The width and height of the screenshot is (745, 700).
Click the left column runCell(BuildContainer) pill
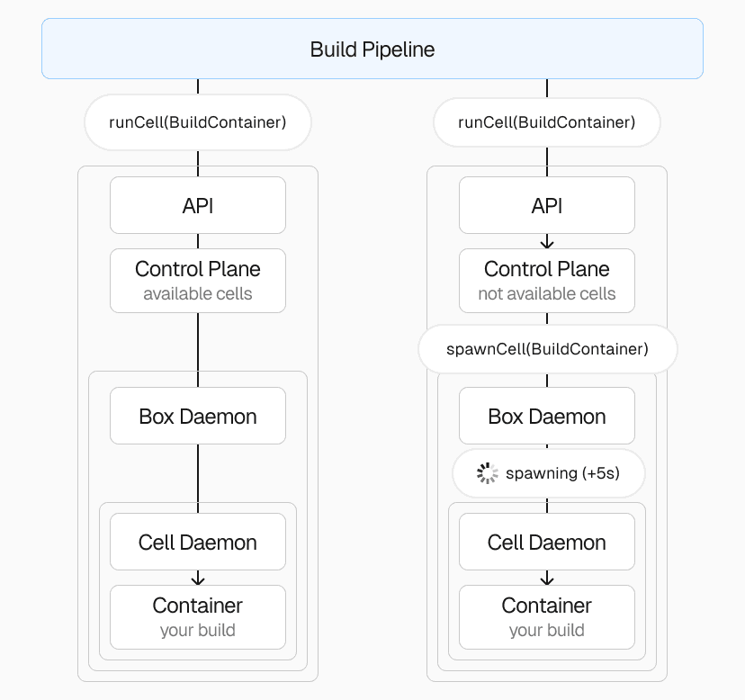pyautogui.click(x=198, y=122)
